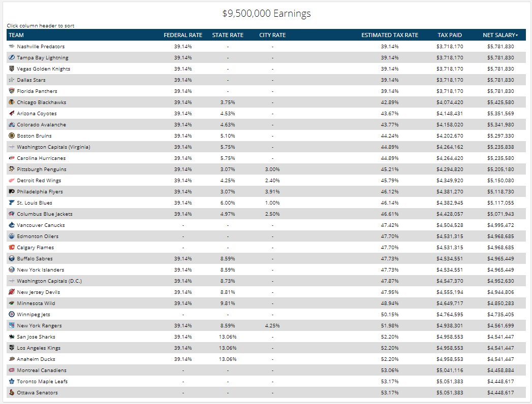
Task: Click the Edmonton Oilers logo icon
Action: [12, 236]
